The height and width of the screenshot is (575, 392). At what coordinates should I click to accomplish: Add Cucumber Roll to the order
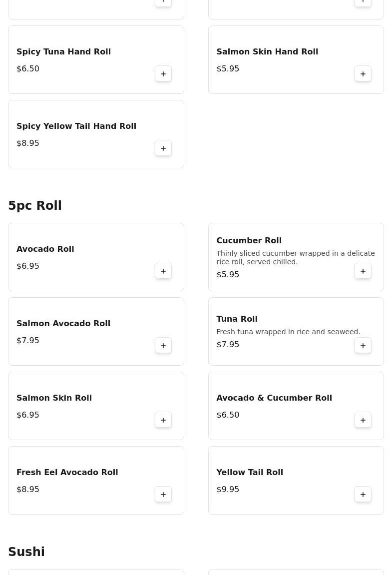(x=363, y=271)
